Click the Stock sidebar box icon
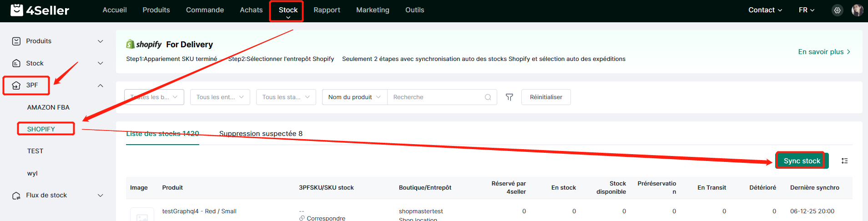 16,63
